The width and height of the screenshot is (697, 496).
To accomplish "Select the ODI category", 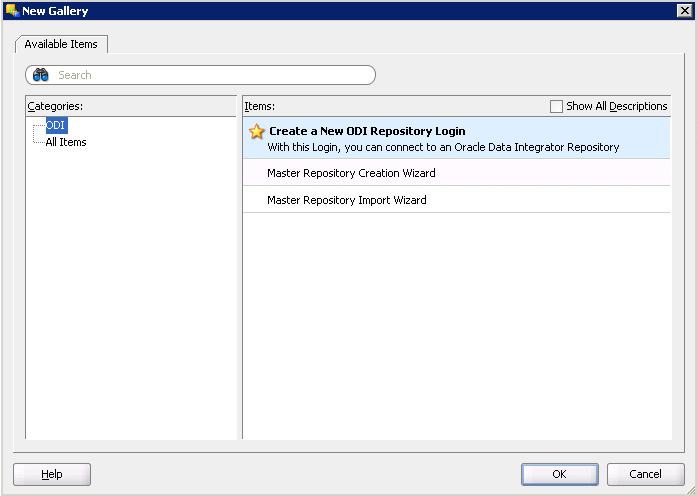I will coord(56,125).
